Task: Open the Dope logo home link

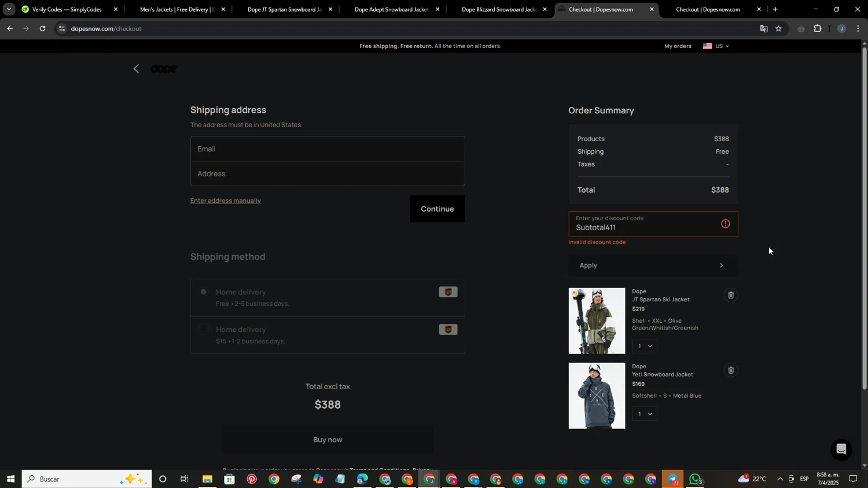Action: (163, 69)
